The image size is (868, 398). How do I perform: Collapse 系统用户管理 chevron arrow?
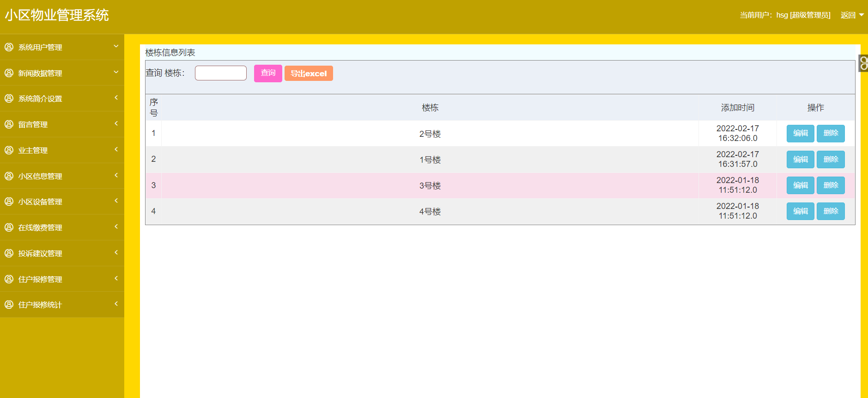pos(116,46)
